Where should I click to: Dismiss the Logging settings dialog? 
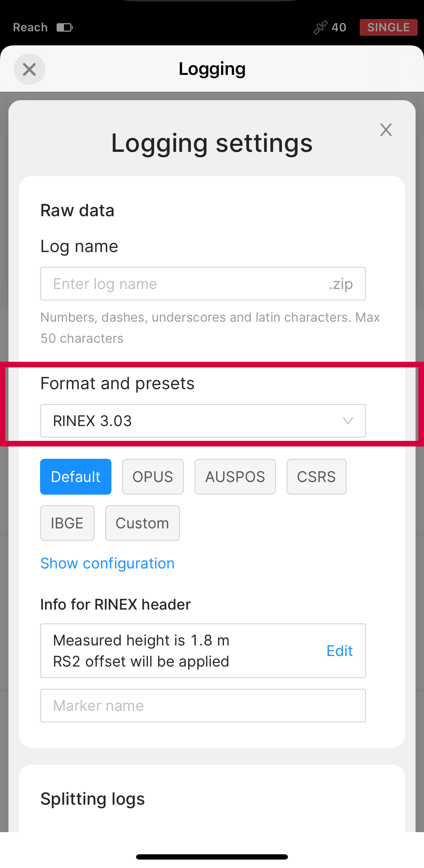tap(386, 130)
